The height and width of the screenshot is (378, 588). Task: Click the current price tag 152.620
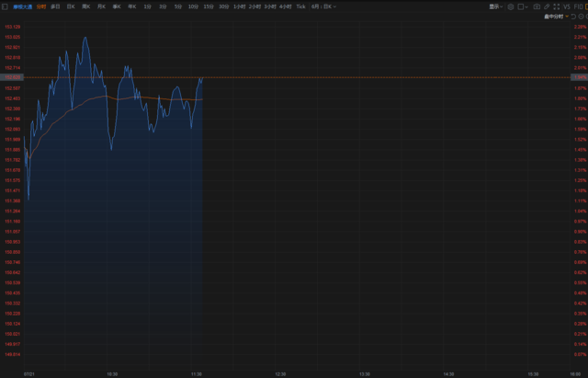coord(12,77)
